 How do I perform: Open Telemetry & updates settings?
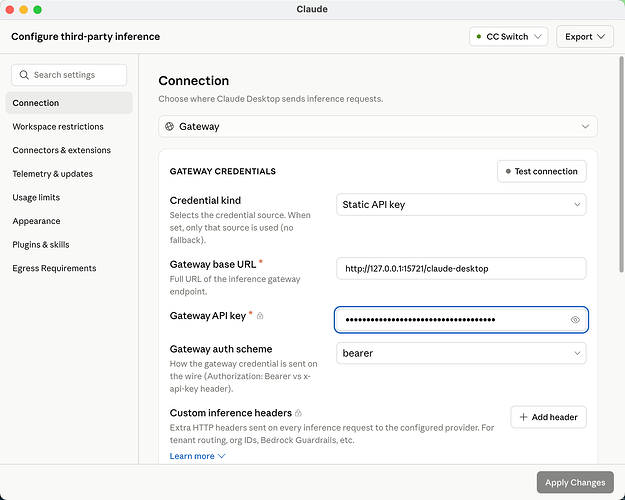point(69,174)
